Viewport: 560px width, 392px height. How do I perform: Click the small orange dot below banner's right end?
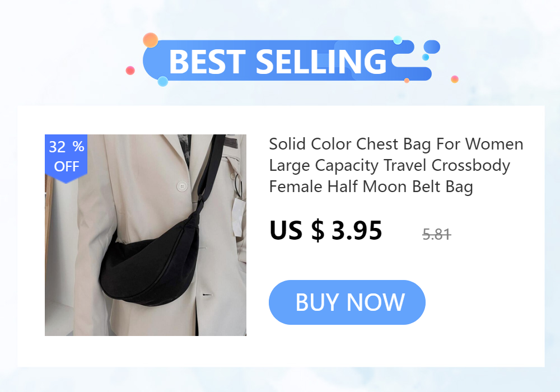pyautogui.click(x=407, y=80)
